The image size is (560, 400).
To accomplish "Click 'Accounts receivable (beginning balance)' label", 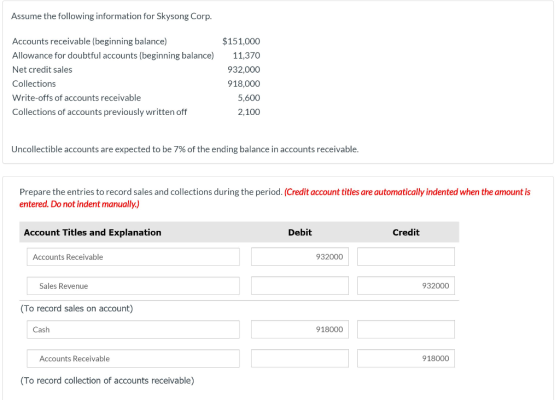I will [x=90, y=41].
